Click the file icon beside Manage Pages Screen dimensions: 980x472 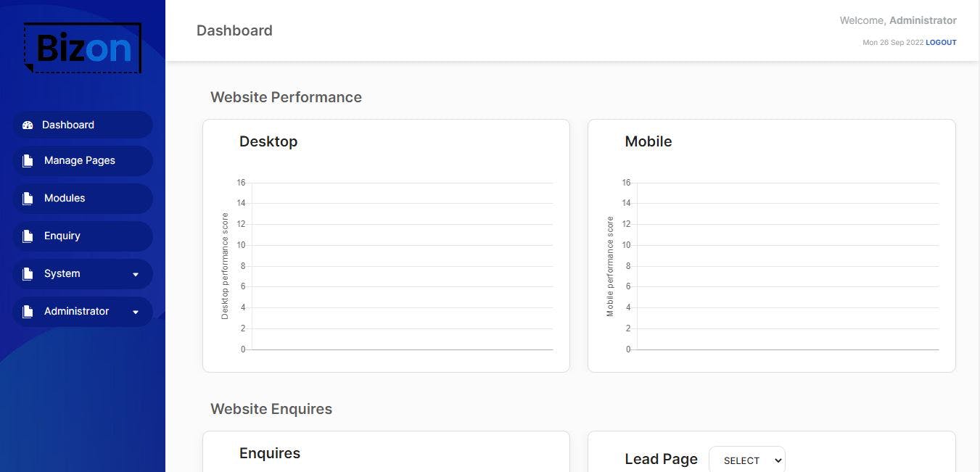pos(28,161)
